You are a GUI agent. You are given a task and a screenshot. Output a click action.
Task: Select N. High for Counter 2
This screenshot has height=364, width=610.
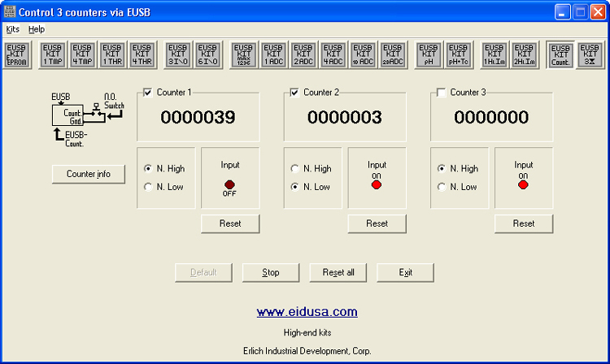[311, 169]
